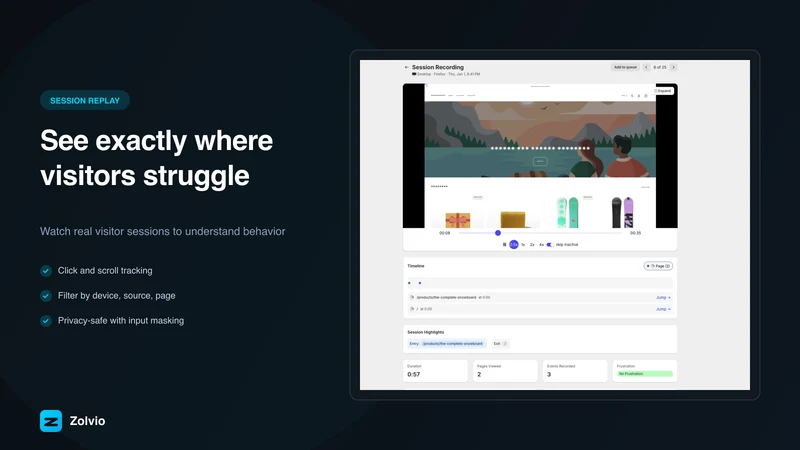Click the Zolvio logo icon
Screen dimensions: 800x450
[51, 421]
